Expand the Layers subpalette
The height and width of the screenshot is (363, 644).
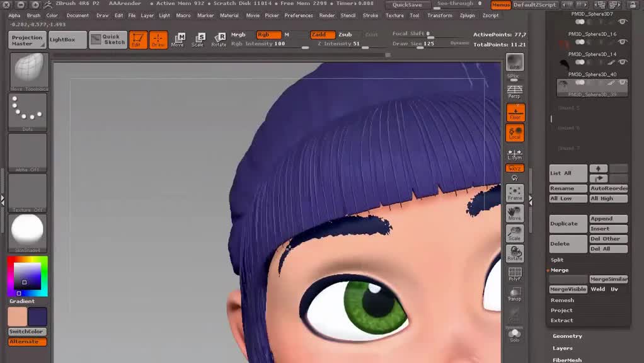tap(562, 349)
